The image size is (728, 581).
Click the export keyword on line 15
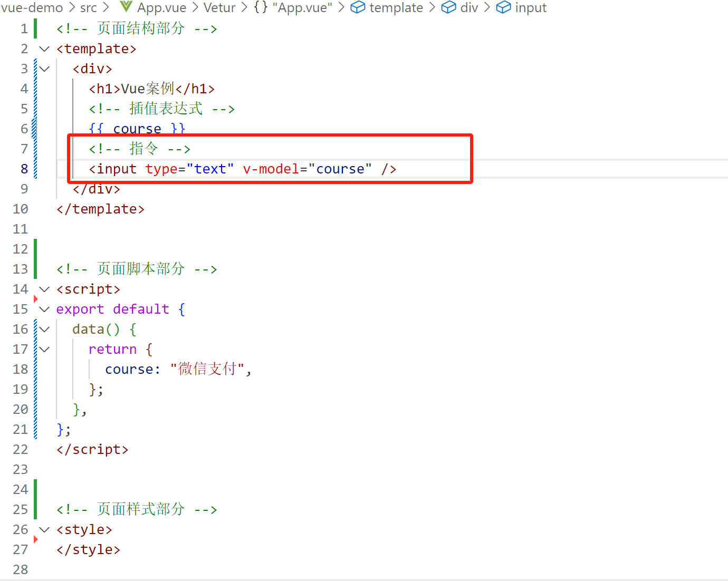point(80,309)
